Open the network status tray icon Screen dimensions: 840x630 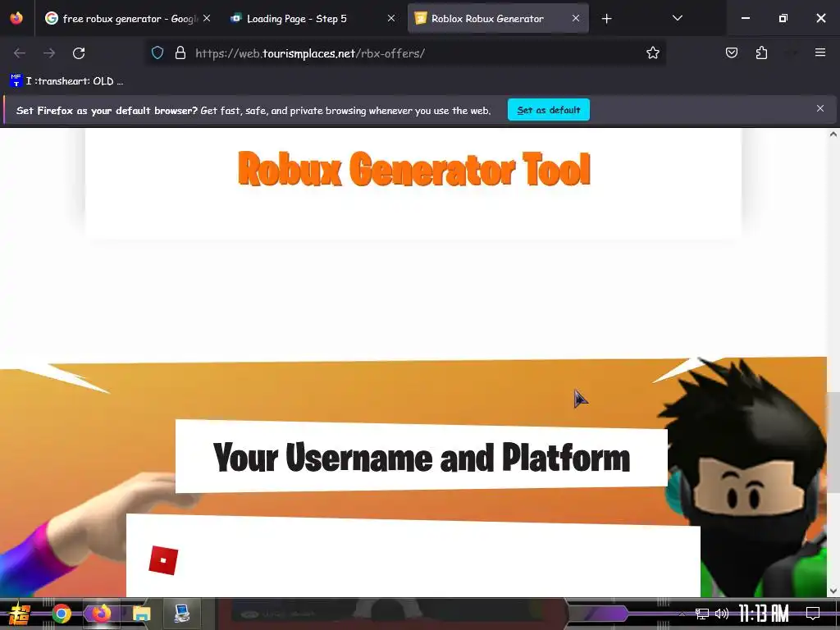[702, 614]
